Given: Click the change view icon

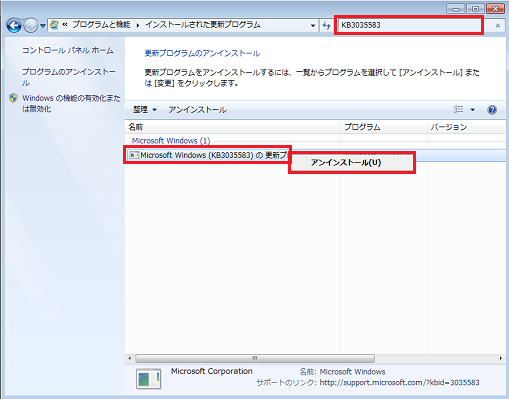Looking at the screenshot, I should pos(458,109).
